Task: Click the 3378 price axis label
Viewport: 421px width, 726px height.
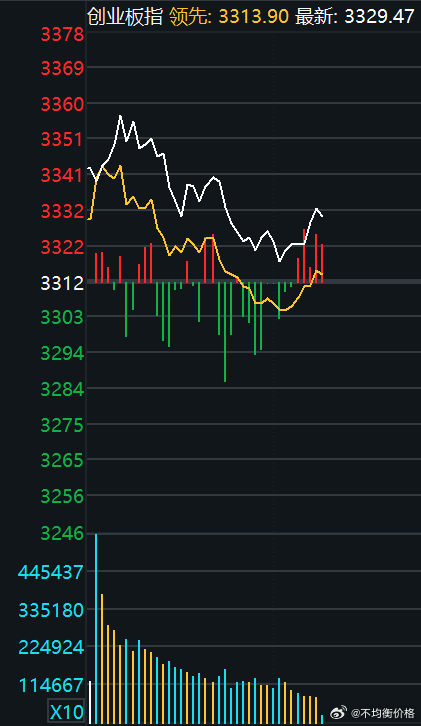Action: 63,35
